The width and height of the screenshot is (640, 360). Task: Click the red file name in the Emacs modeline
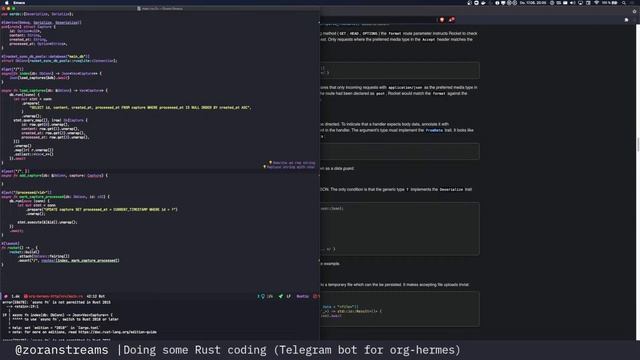53,296
